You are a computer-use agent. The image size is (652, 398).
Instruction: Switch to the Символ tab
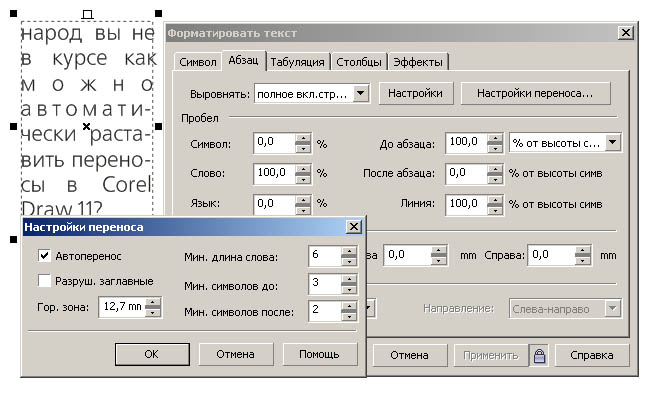[198, 62]
